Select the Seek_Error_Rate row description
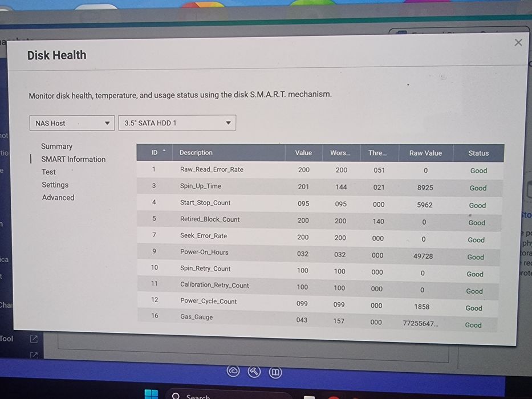Screen dimensions: 532x399 point(204,235)
